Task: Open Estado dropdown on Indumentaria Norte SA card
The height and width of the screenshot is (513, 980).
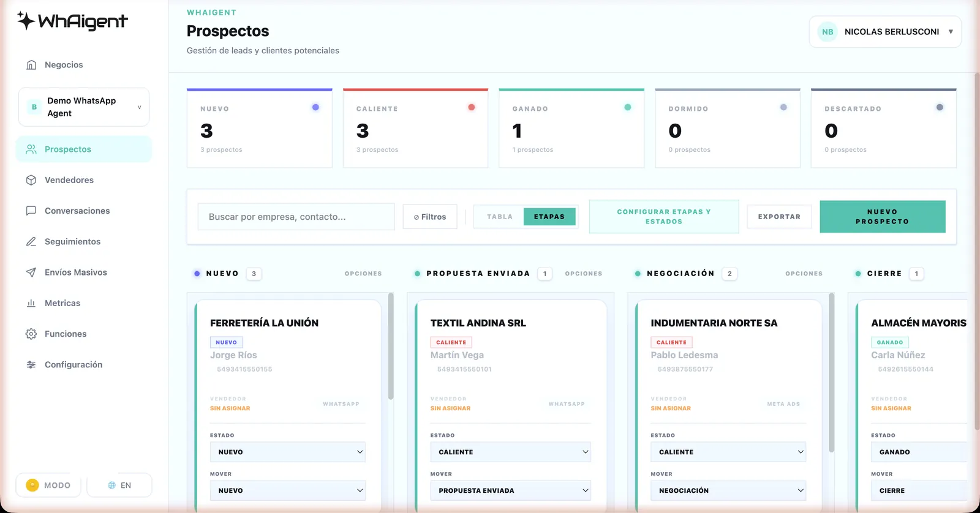Action: click(728, 452)
